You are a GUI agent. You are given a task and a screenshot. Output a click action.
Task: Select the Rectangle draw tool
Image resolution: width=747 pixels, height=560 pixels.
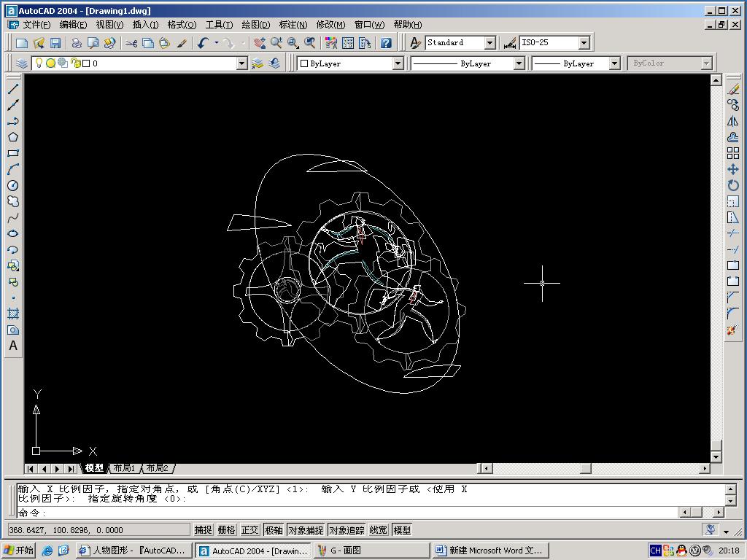(x=13, y=153)
